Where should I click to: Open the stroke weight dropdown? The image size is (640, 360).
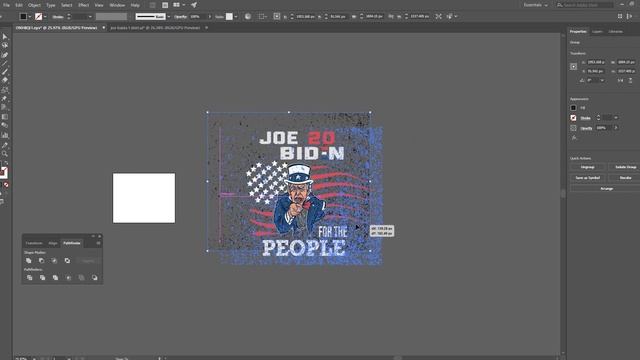pyautogui.click(x=90, y=17)
